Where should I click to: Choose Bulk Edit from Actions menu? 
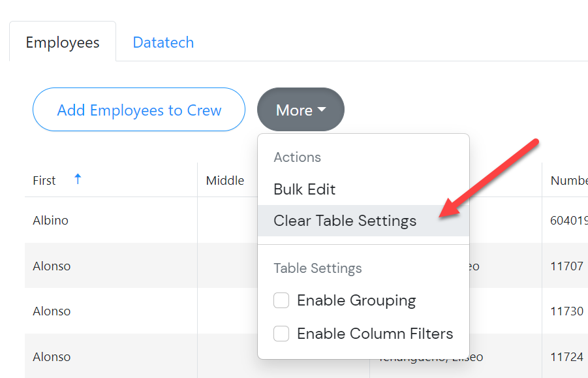tap(305, 189)
